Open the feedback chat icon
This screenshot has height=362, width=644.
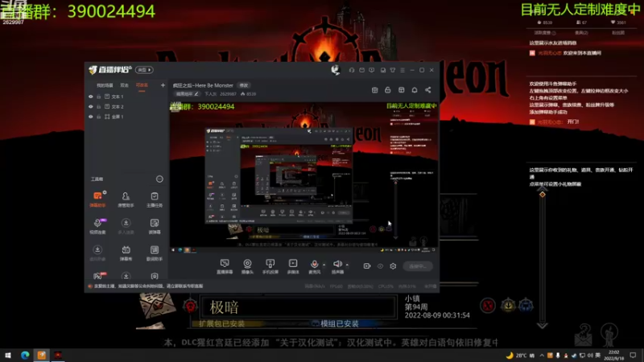click(x=372, y=70)
